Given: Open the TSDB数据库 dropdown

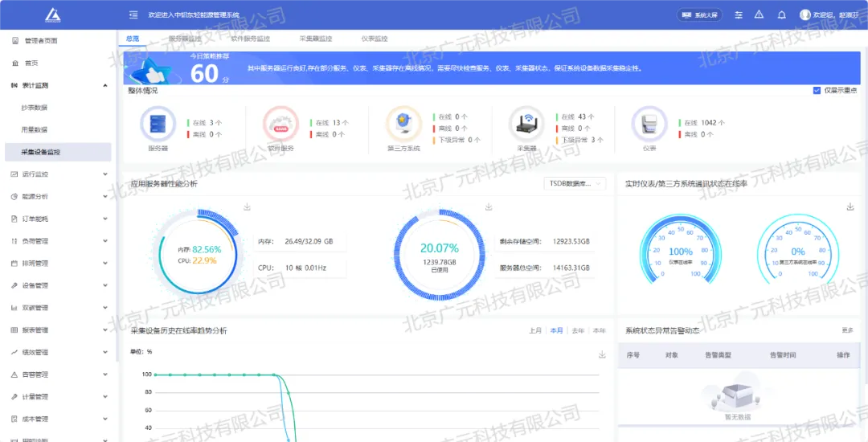Looking at the screenshot, I should (575, 184).
